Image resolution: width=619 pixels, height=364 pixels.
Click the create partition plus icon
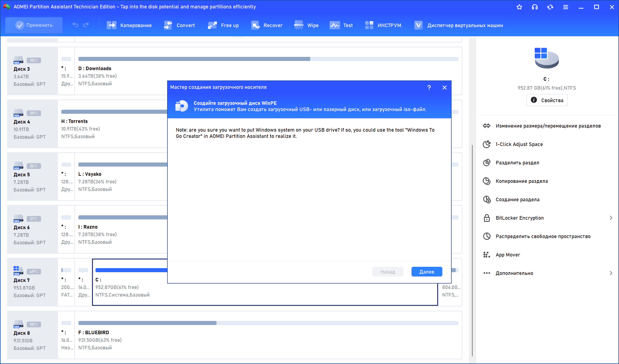click(x=487, y=200)
